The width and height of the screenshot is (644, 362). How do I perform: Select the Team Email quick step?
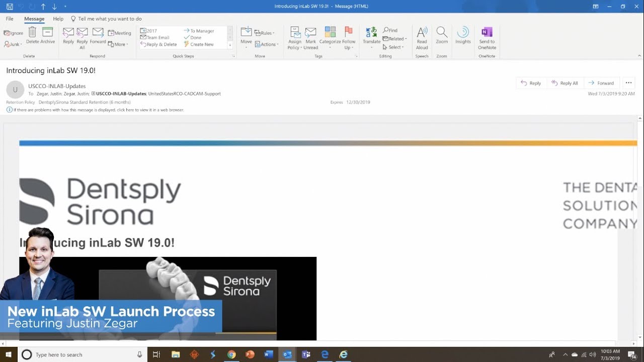point(154,38)
